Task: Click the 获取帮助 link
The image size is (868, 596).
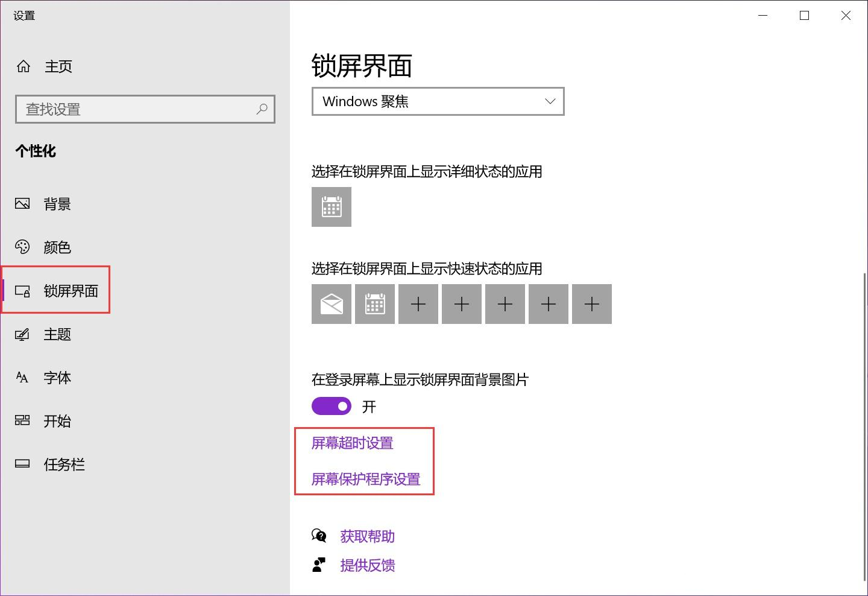Action: point(368,536)
